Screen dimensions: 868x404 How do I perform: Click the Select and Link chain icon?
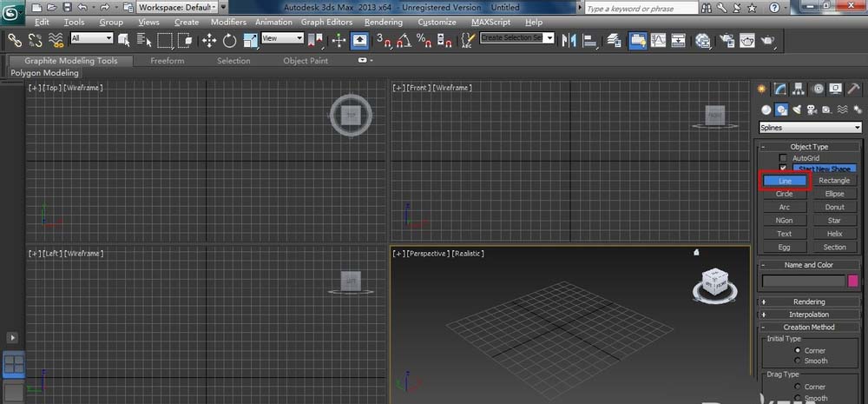coord(14,40)
